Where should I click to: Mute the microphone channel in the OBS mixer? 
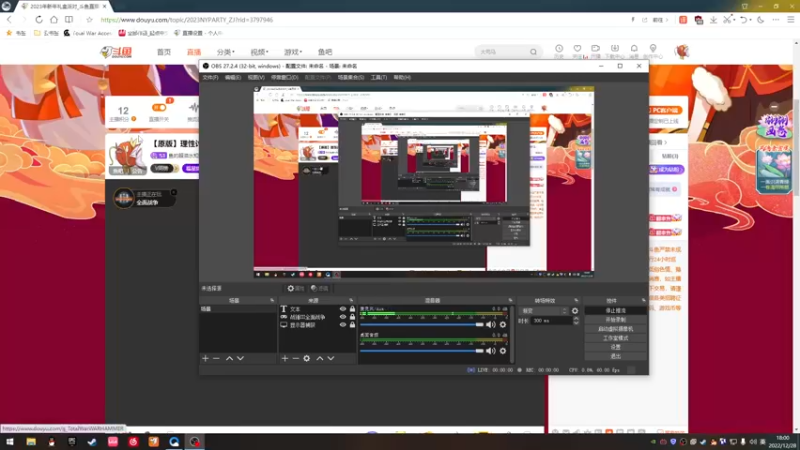point(491,324)
